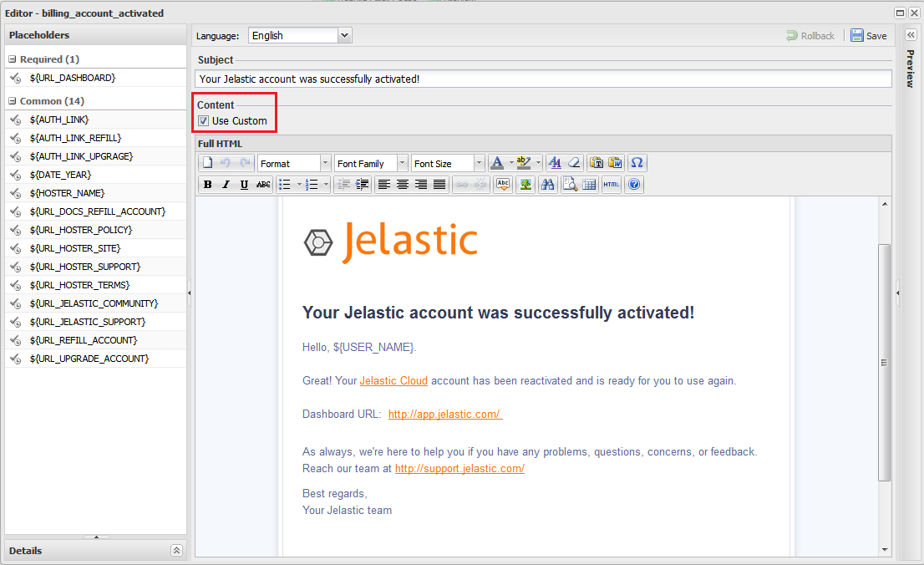The image size is (924, 565).
Task: Apply the highlight color swatch
Action: click(x=523, y=163)
